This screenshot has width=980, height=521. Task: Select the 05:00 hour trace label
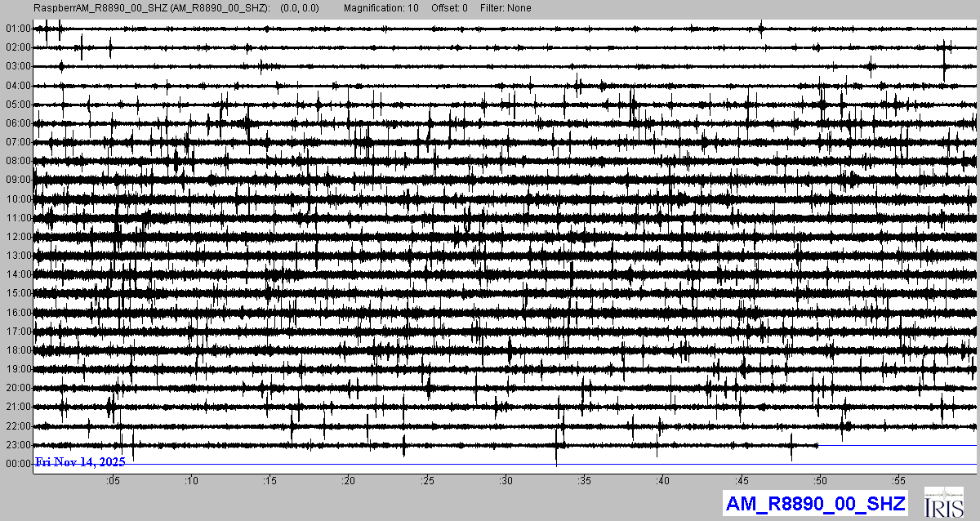(x=18, y=105)
